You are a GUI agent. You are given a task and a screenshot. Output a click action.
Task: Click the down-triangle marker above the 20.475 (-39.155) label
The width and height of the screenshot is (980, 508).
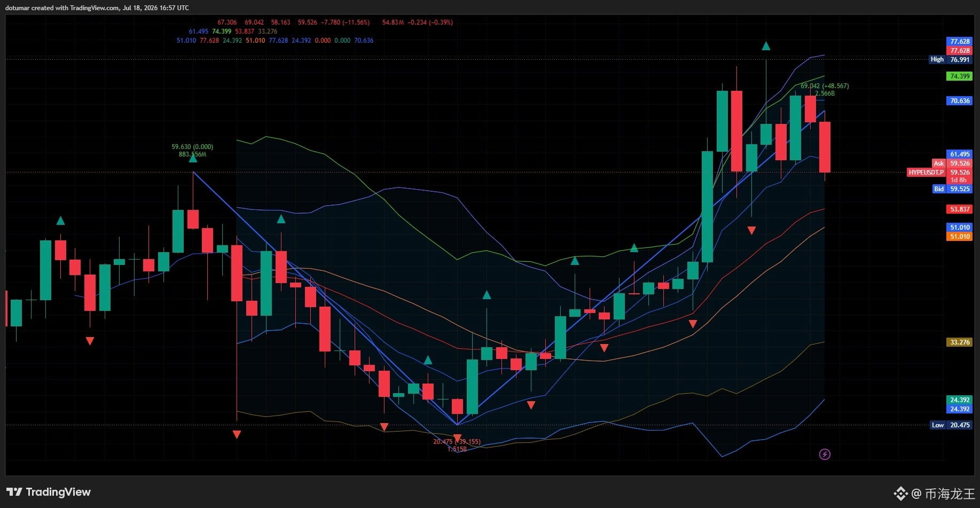click(x=457, y=438)
